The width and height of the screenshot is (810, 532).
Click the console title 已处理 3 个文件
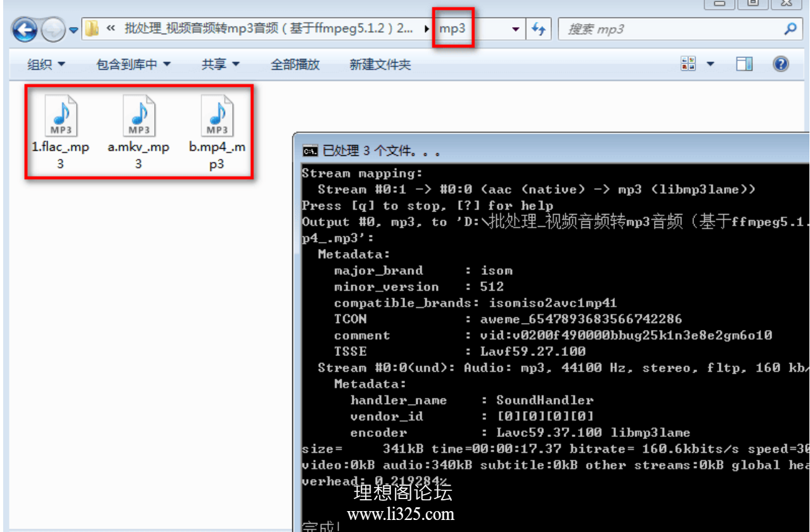pyautogui.click(x=382, y=151)
